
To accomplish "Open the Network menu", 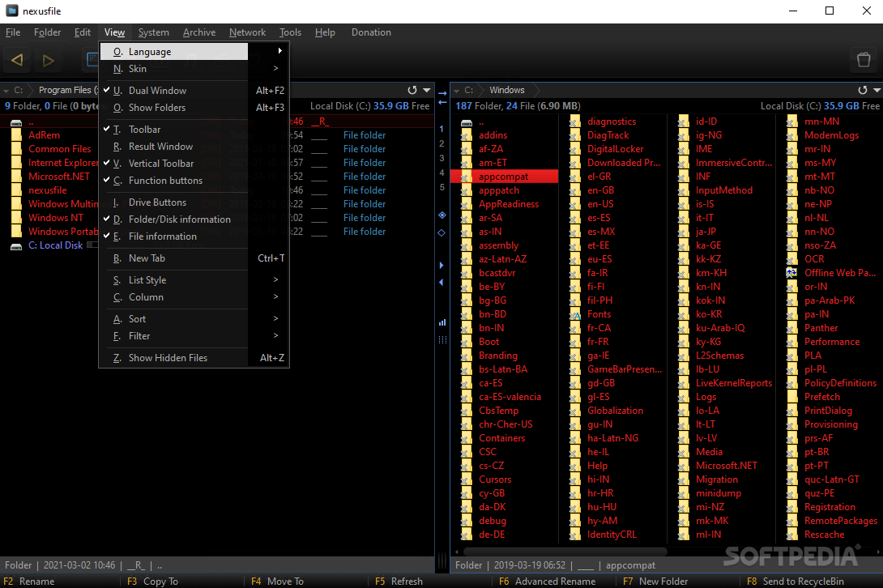I will (x=247, y=32).
